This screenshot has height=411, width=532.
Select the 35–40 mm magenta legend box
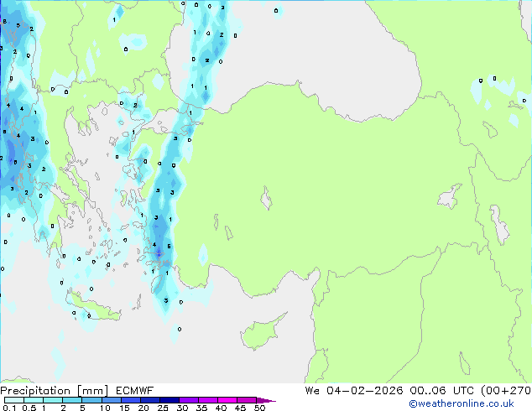coord(207,400)
